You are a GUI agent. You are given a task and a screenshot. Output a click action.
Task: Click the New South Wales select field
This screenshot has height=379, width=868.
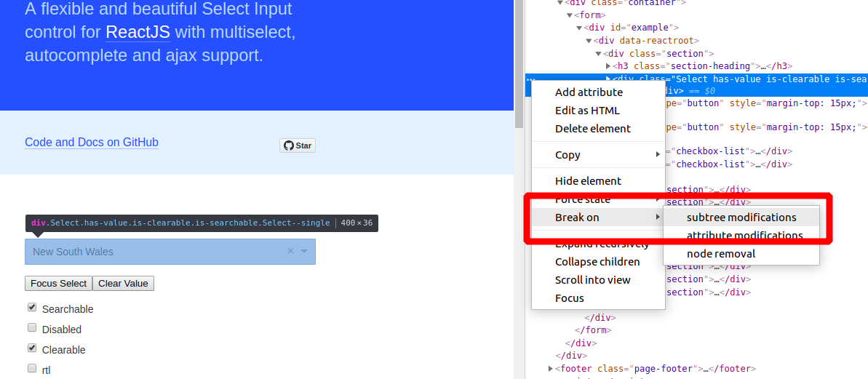tap(170, 252)
